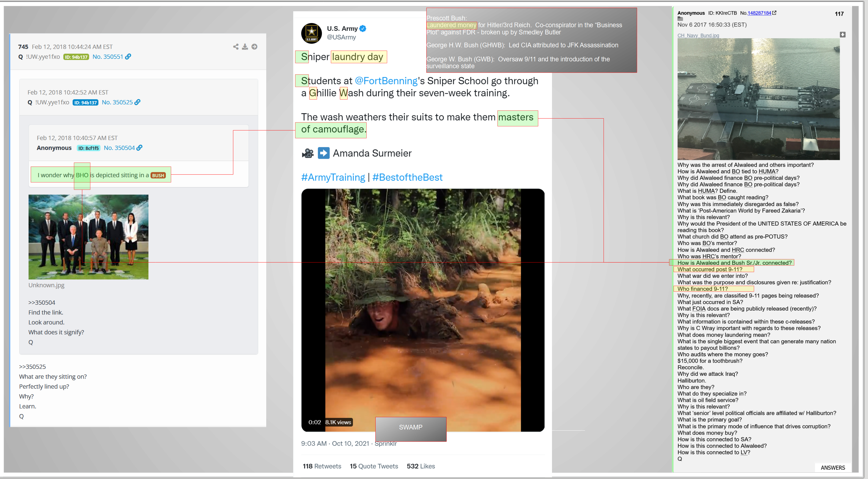Click the post number 117
This screenshot has height=479, width=868.
839,14
